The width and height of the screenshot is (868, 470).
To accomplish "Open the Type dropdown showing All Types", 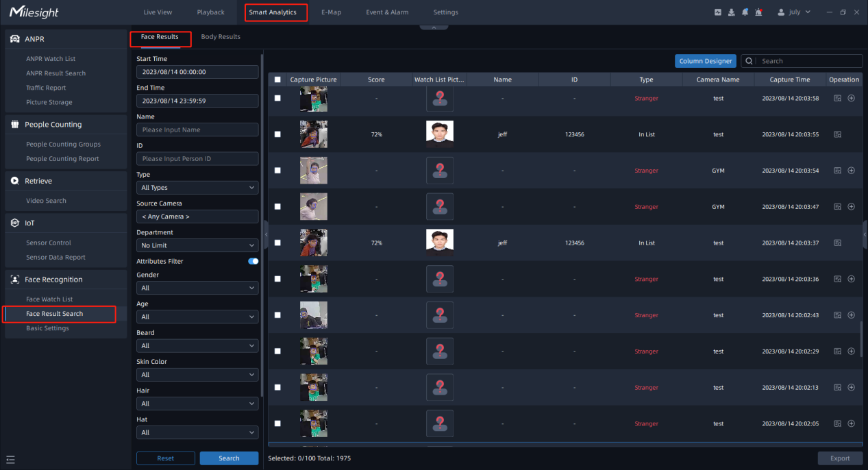I will [x=197, y=187].
